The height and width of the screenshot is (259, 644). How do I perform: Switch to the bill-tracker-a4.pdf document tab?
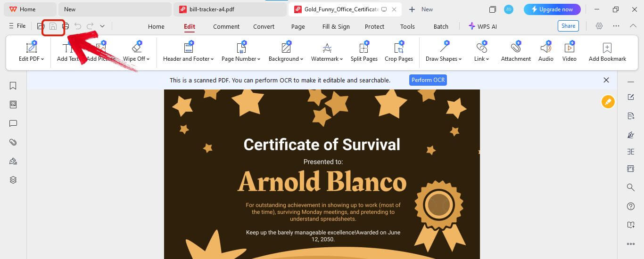pyautogui.click(x=230, y=9)
